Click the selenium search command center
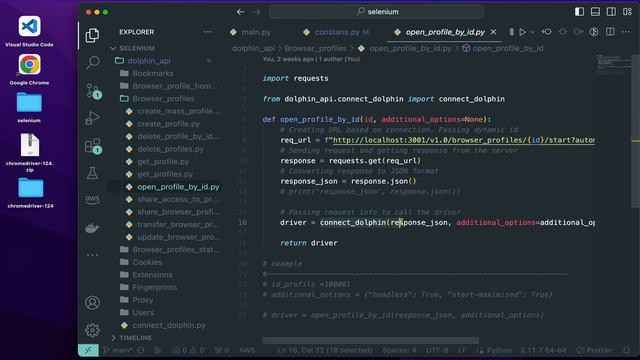The image size is (640, 360). (376, 12)
